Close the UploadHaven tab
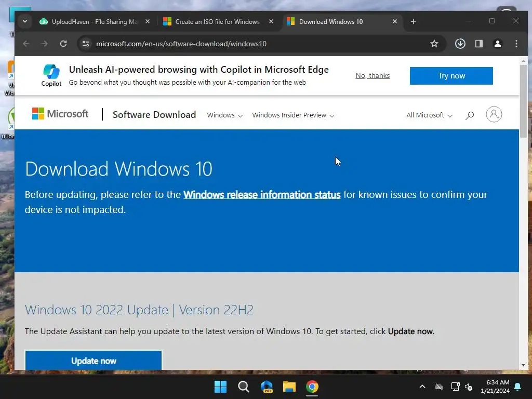Image resolution: width=532 pixels, height=399 pixels. click(148, 21)
